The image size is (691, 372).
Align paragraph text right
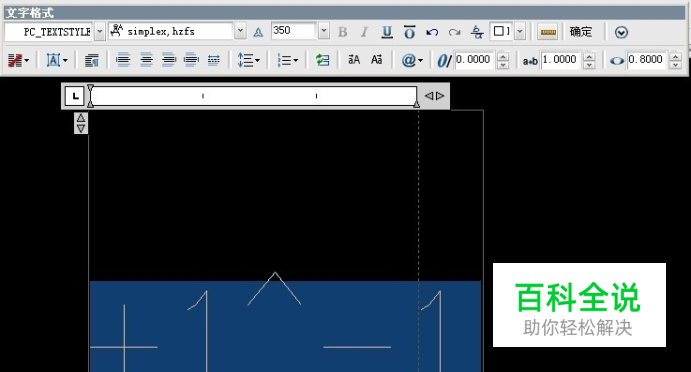[169, 60]
